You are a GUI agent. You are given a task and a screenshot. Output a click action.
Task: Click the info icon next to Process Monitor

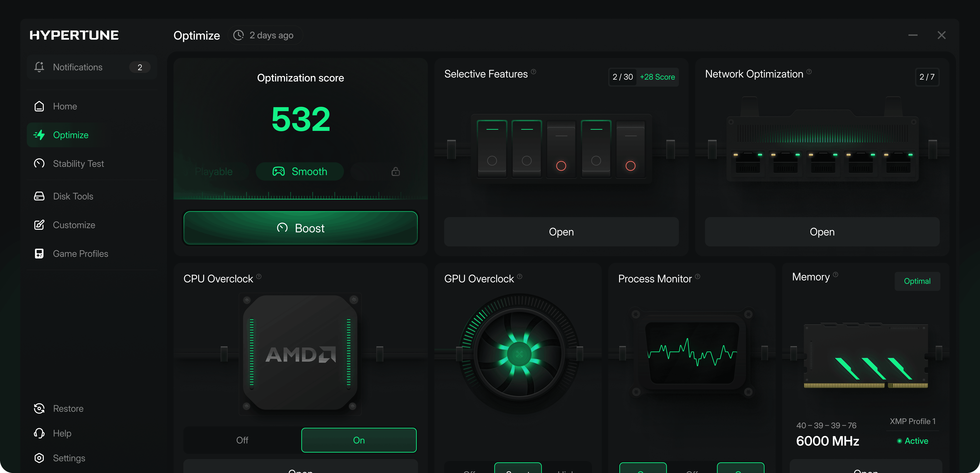pos(697,276)
